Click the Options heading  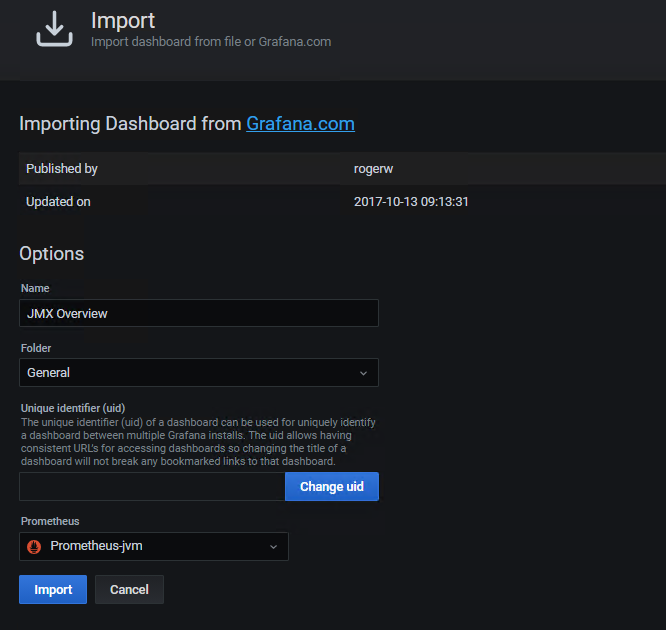coord(52,254)
